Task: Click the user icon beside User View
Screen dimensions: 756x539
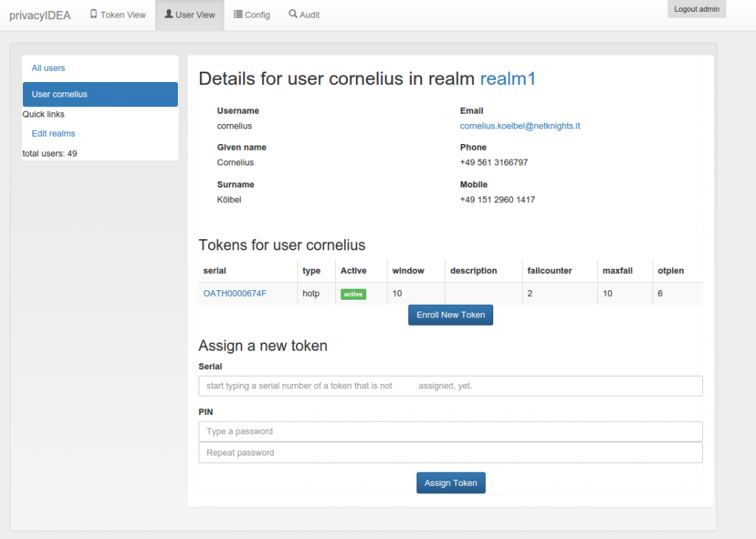Action: 169,14
